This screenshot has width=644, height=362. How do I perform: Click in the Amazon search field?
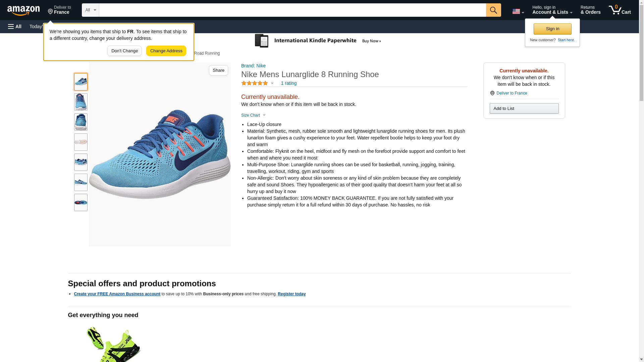pos(292,10)
